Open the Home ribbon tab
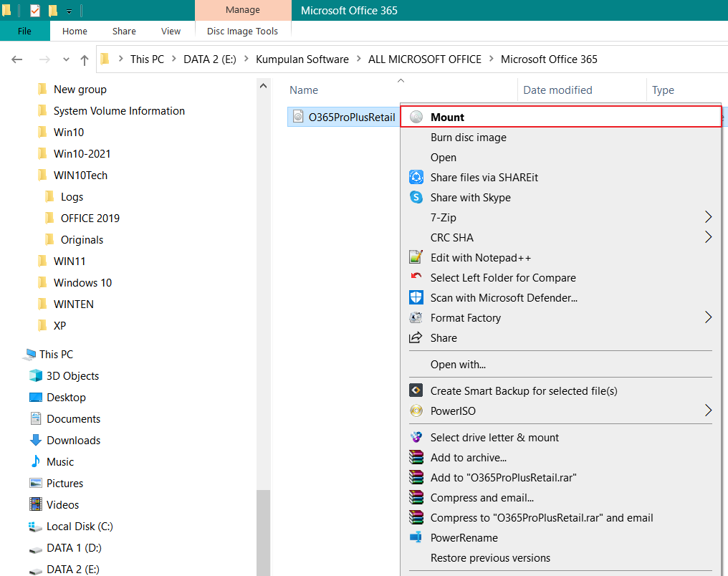728x576 pixels. click(75, 31)
